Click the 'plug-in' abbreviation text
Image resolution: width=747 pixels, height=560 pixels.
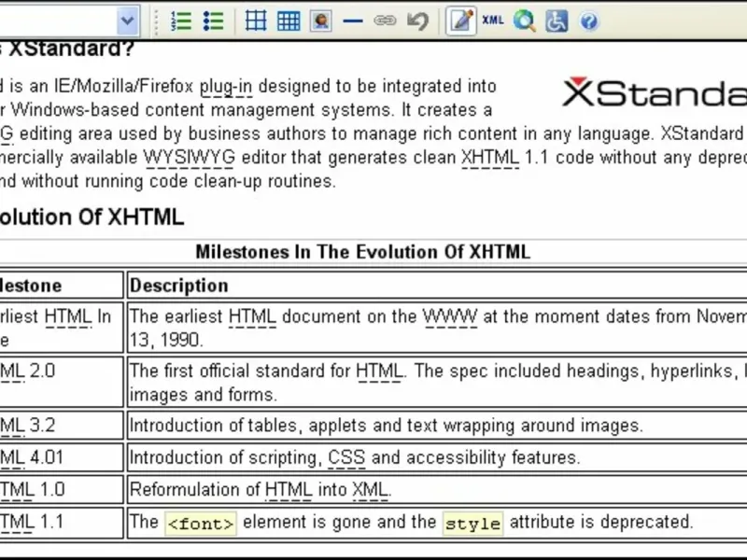[x=226, y=87]
